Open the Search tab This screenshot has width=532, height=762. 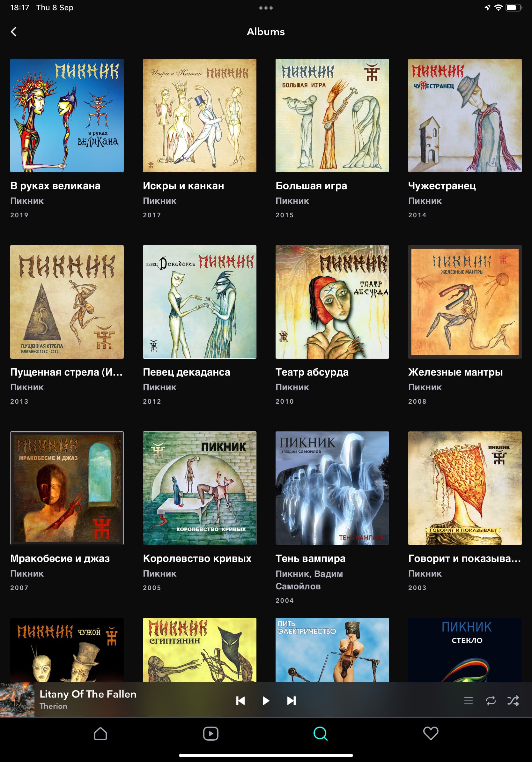pyautogui.click(x=321, y=734)
